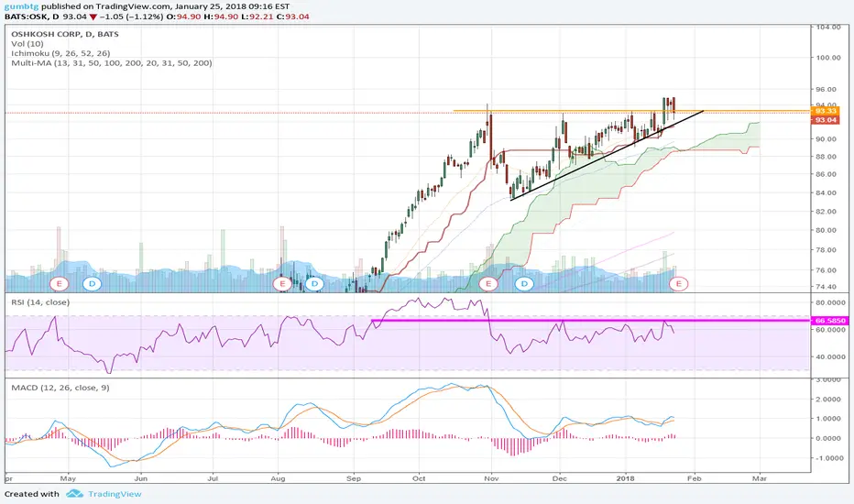Click the magenta 66.5850 RSI level label
The image size is (854, 504).
tap(829, 321)
